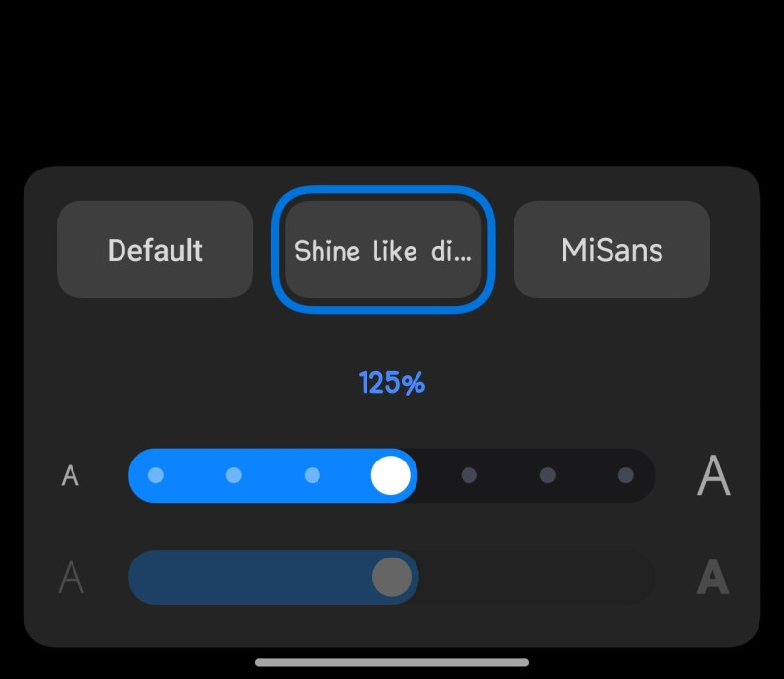
Task: Click the 125% font size label
Action: tap(391, 383)
